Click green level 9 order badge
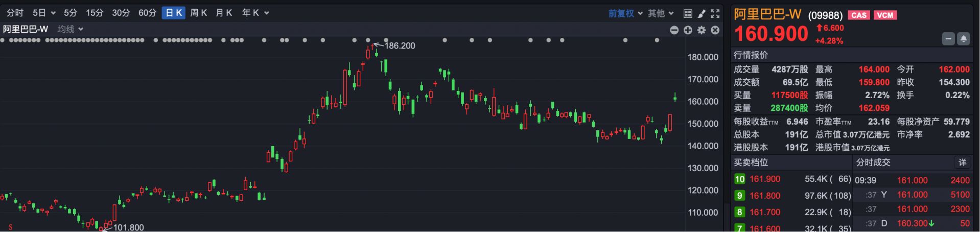The width and height of the screenshot is (980, 232). (739, 196)
